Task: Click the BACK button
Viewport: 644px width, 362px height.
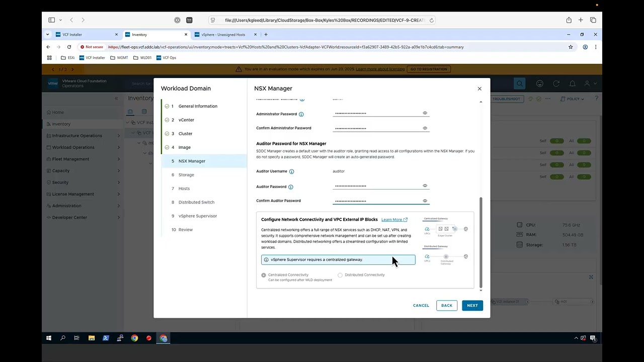Action: tap(447, 305)
